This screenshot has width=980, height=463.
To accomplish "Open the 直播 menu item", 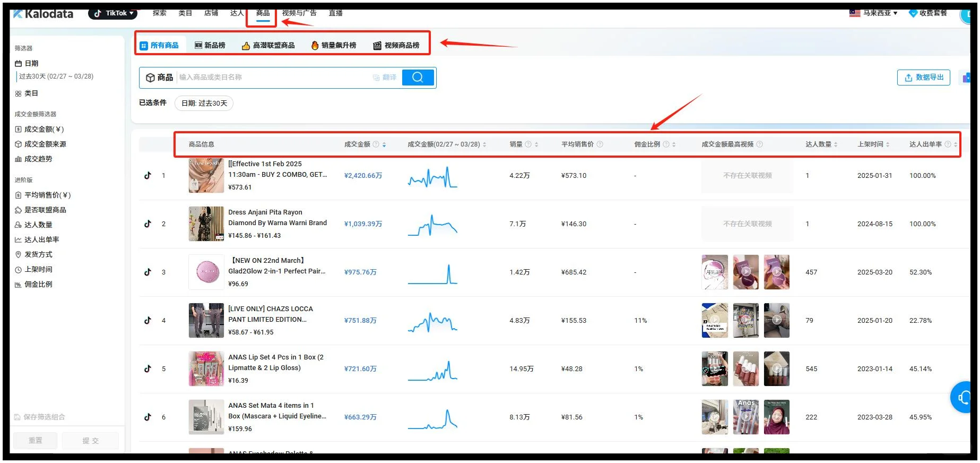I will [x=336, y=13].
